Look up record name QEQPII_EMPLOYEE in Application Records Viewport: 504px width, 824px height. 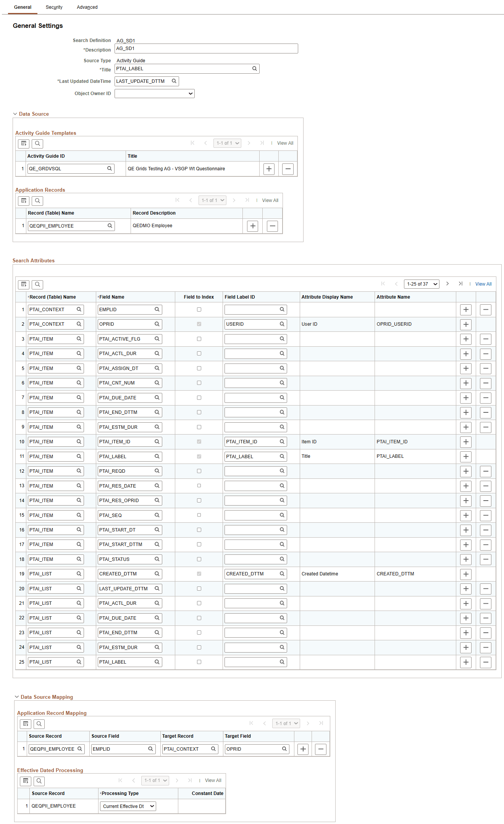(x=110, y=226)
